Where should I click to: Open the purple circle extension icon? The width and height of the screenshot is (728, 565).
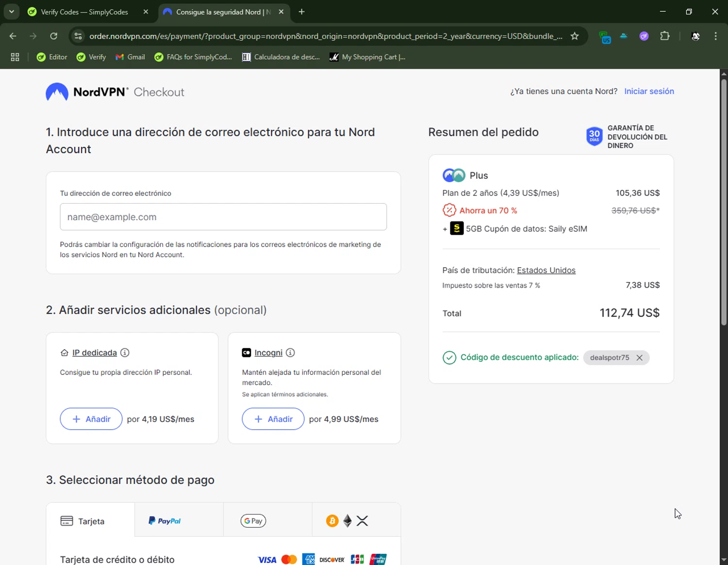pyautogui.click(x=644, y=36)
